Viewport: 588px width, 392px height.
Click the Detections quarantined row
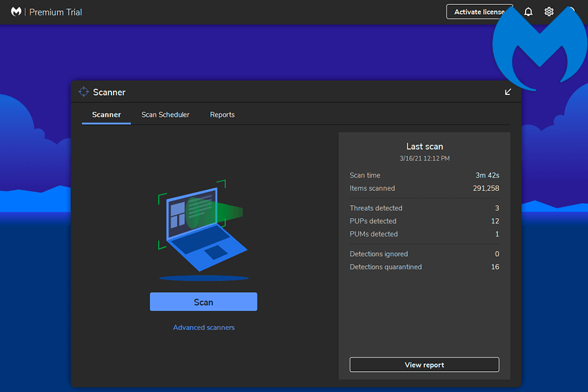[x=386, y=267]
